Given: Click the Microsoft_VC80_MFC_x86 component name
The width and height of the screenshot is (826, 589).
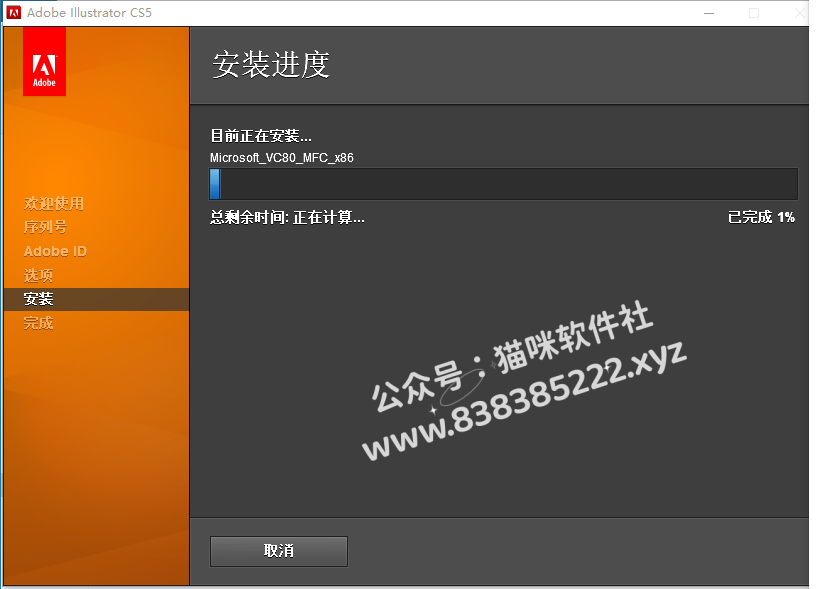Looking at the screenshot, I should click(x=282, y=158).
